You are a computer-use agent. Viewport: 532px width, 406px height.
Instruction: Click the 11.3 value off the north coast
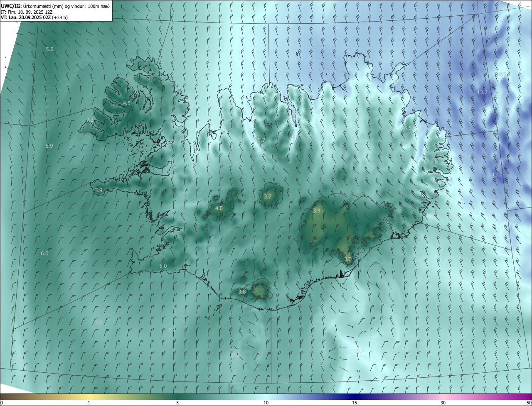pos(330,73)
